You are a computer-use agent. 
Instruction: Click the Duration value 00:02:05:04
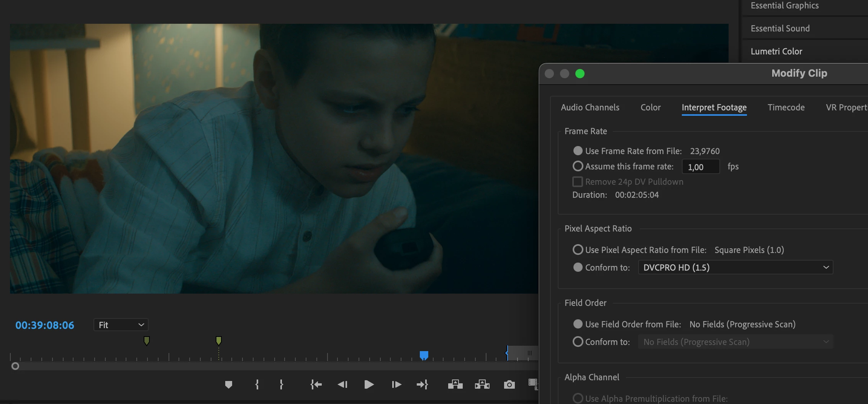(x=637, y=195)
